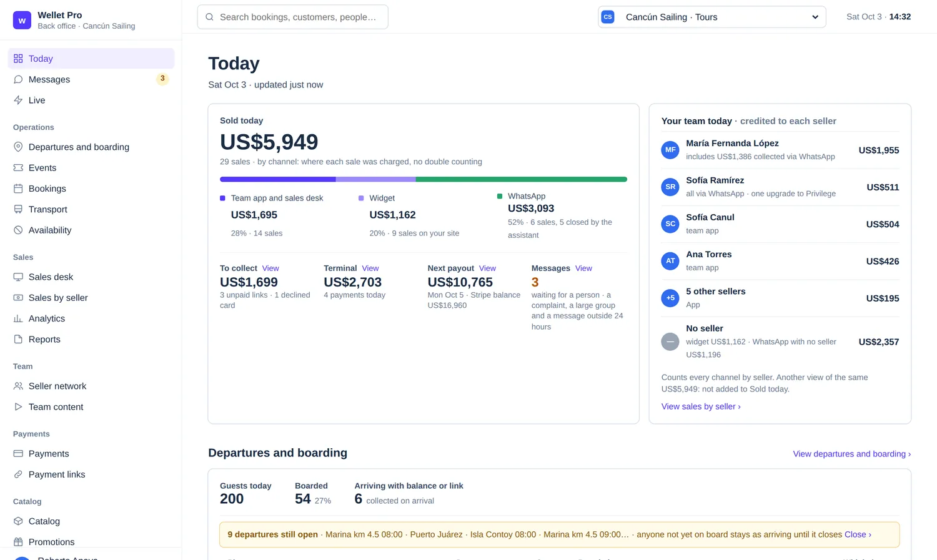Click 9 departures still open text
Screen dimensions: 937x560
click(273, 534)
